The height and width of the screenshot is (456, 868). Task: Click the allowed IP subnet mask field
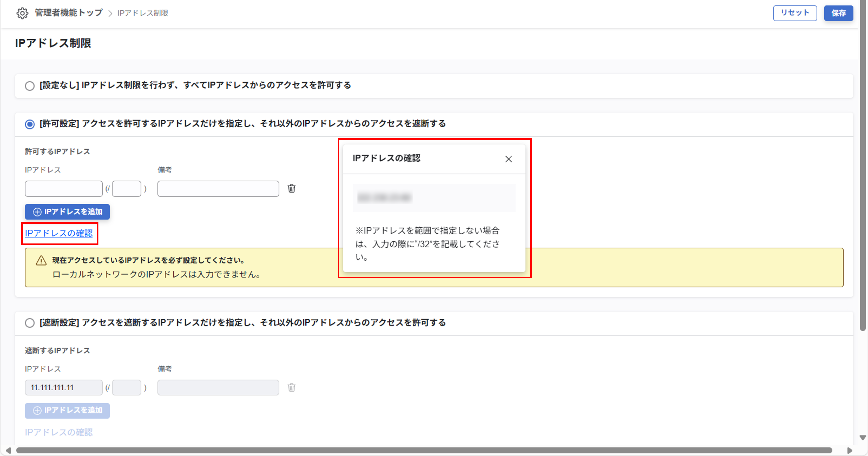point(126,189)
